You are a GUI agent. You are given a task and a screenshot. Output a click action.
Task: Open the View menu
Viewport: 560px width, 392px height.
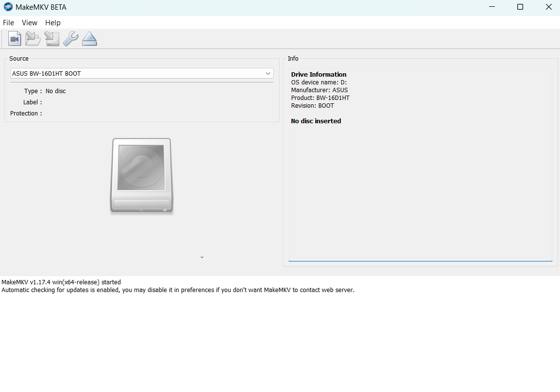point(29,22)
